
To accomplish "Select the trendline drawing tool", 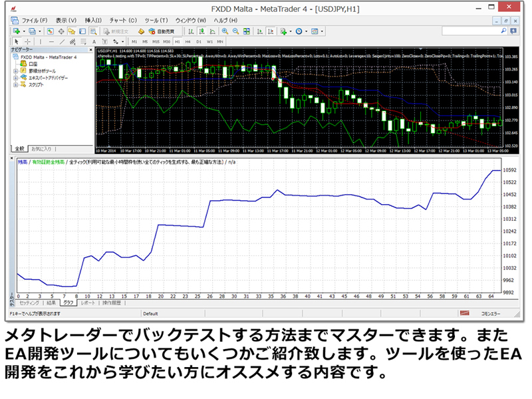I will pyautogui.click(x=62, y=42).
